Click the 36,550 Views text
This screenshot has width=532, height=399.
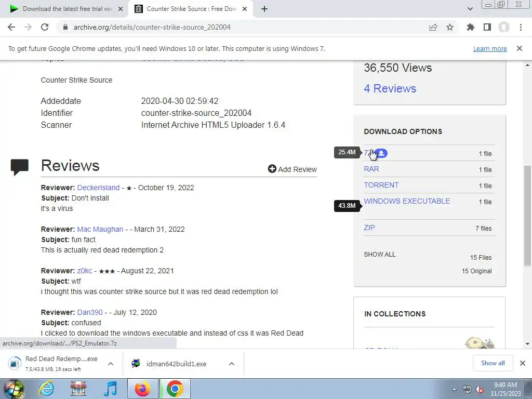[397, 68]
